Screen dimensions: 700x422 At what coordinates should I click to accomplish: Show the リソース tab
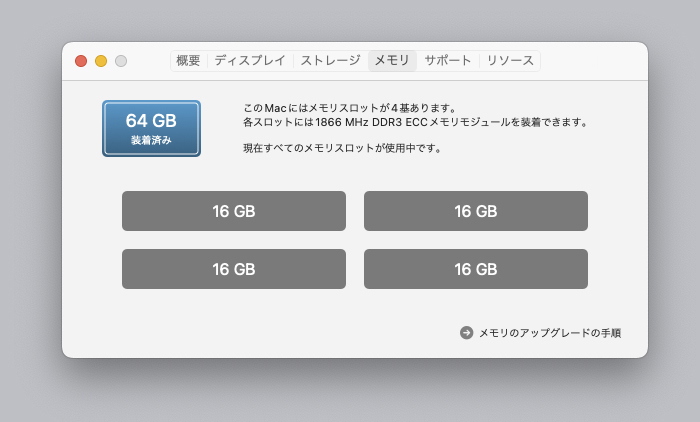click(x=510, y=61)
